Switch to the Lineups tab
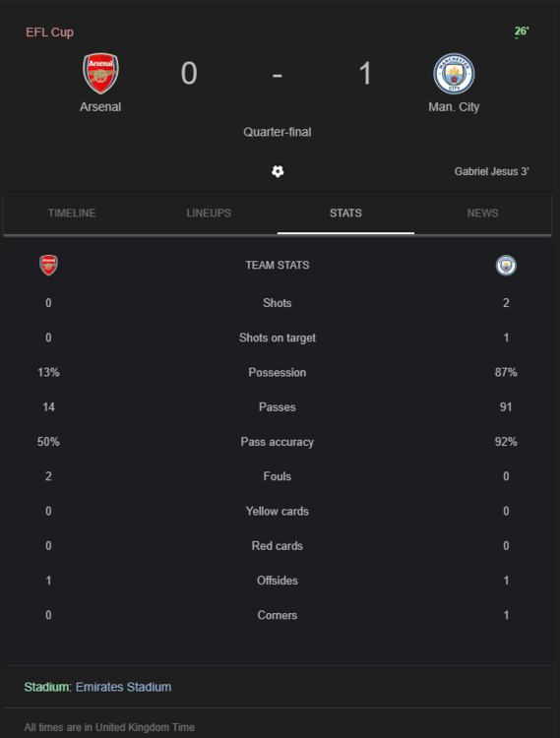Viewport: 560px width, 738px height. coord(209,214)
